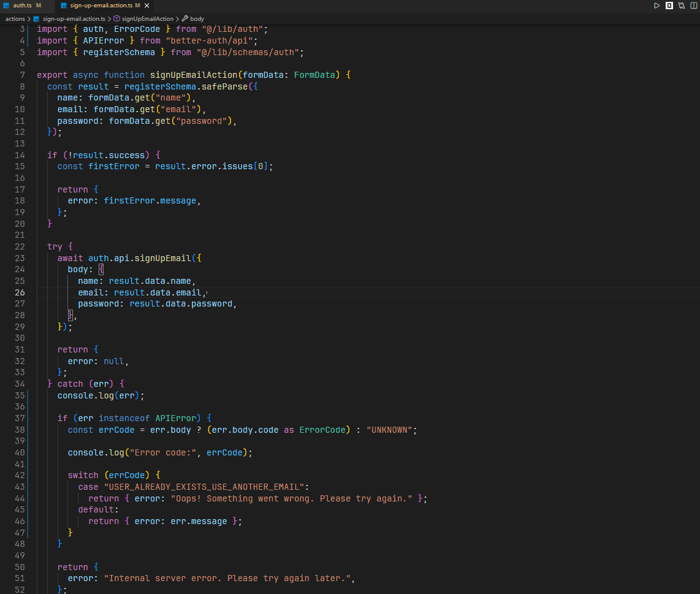Viewport: 700px width, 594px height.
Task: Click "better-auth/api" import path
Action: 209,40
